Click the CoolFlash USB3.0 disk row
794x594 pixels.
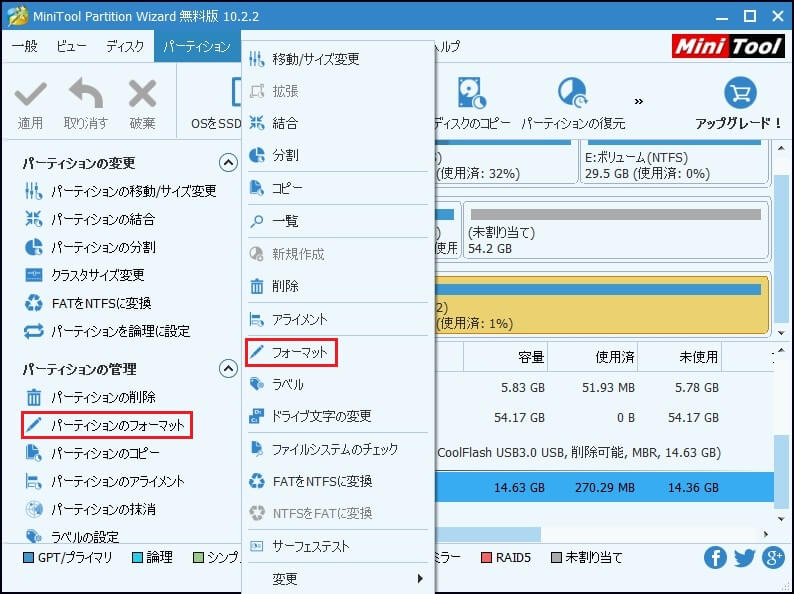tap(604, 453)
